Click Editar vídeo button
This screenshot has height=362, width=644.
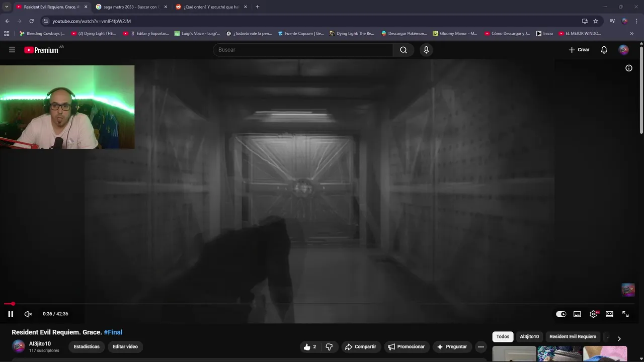click(x=125, y=346)
